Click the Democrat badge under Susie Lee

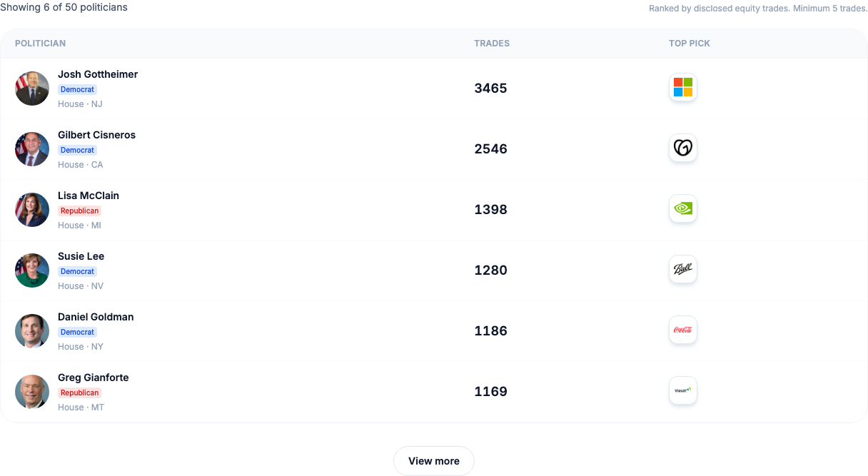tap(77, 272)
